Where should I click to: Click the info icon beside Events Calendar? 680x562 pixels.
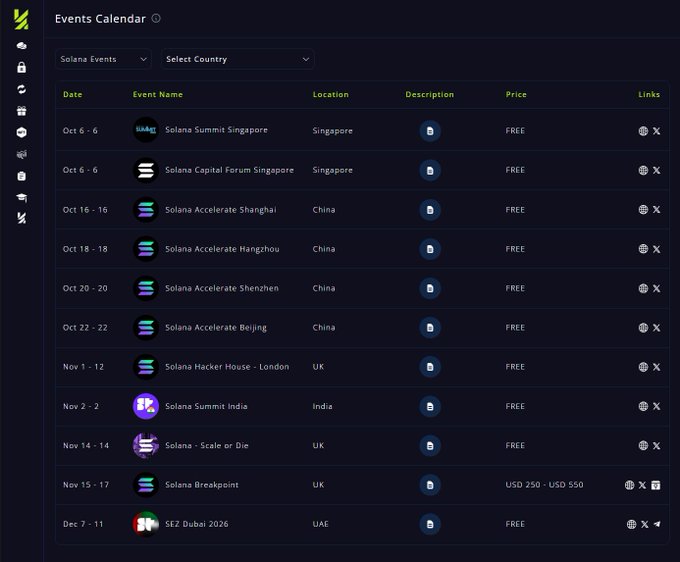point(156,18)
